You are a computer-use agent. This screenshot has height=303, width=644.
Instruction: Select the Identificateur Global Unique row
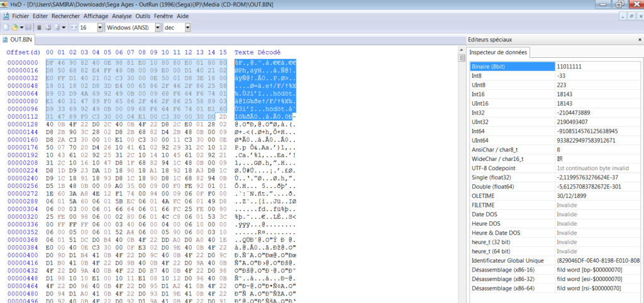(556, 261)
